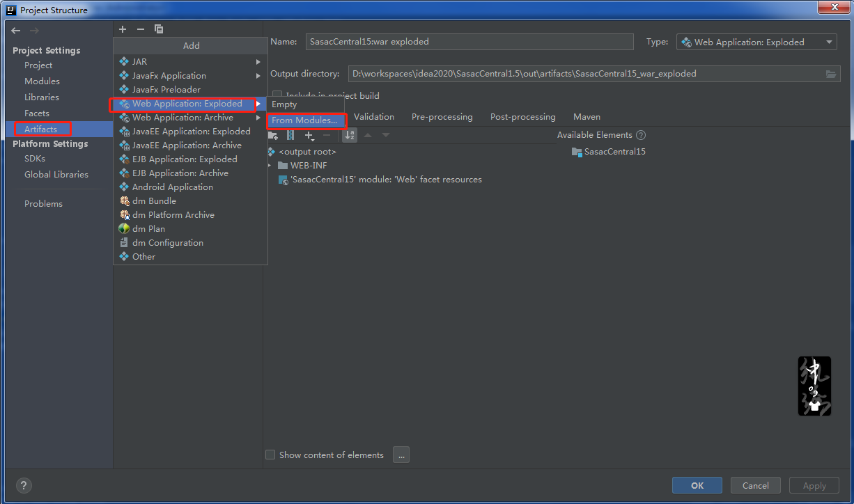The height and width of the screenshot is (504, 854).
Task: Switch to the Post-processing tab
Action: 523,117
